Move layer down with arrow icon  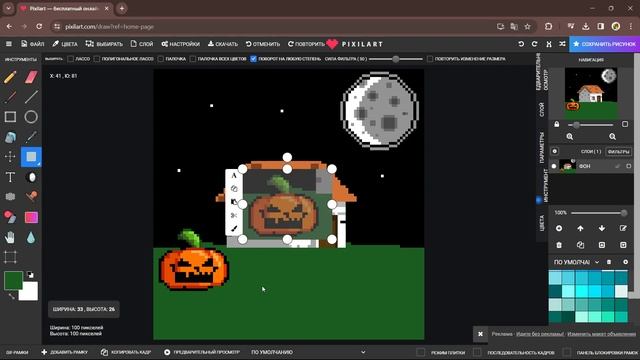pyautogui.click(x=602, y=228)
